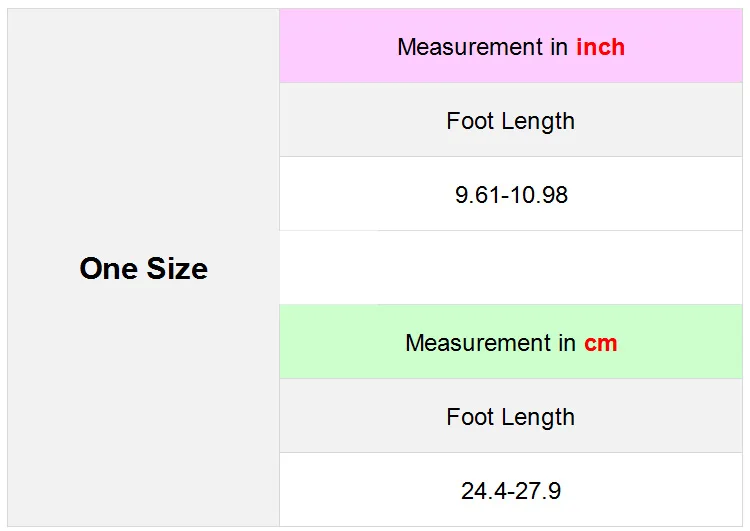
Task: Click the red word "cm"
Action: [601, 343]
